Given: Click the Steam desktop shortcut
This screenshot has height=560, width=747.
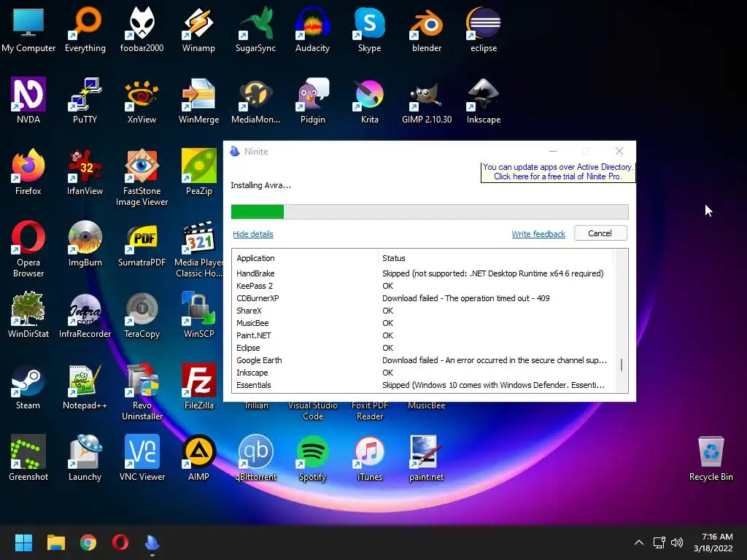Looking at the screenshot, I should [x=28, y=386].
